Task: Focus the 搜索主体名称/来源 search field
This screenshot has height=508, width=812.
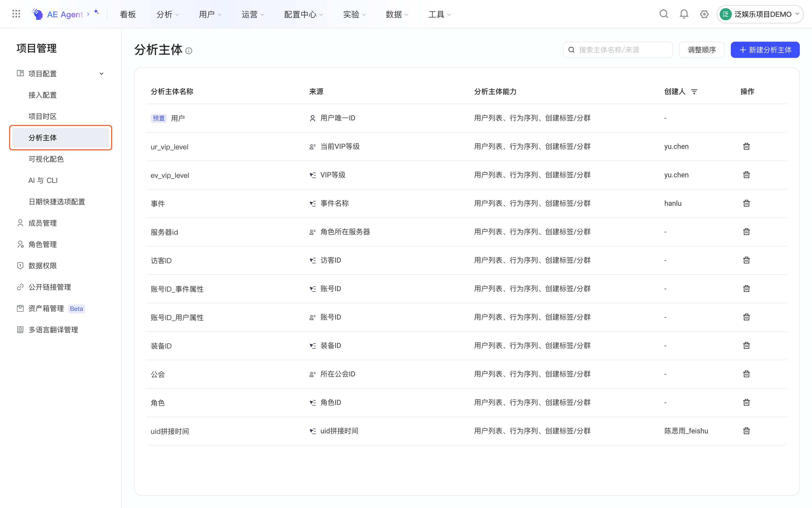Action: pyautogui.click(x=618, y=50)
